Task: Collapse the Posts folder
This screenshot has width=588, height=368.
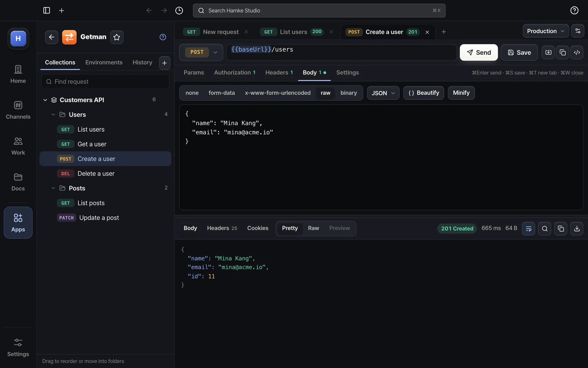Action: (x=53, y=188)
